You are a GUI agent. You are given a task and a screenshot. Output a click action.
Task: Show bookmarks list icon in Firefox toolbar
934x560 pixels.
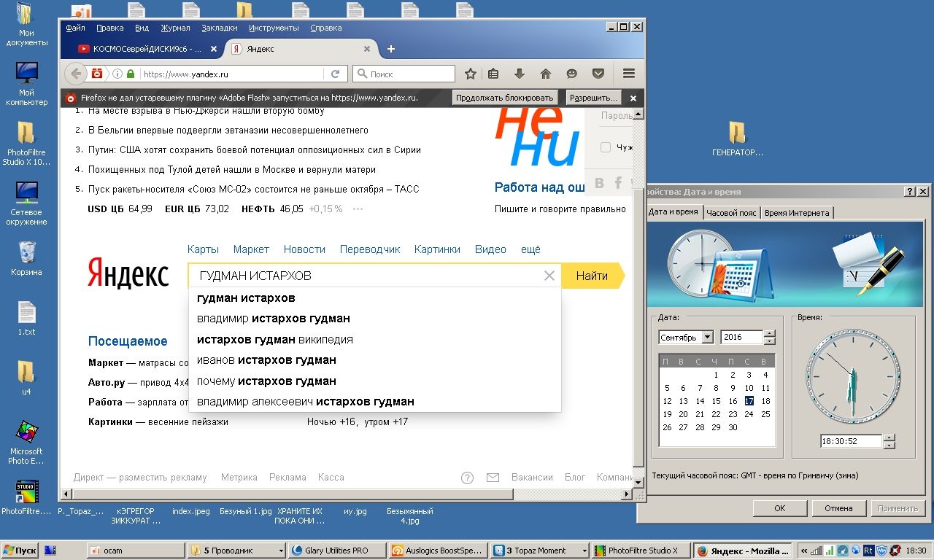pos(493,74)
